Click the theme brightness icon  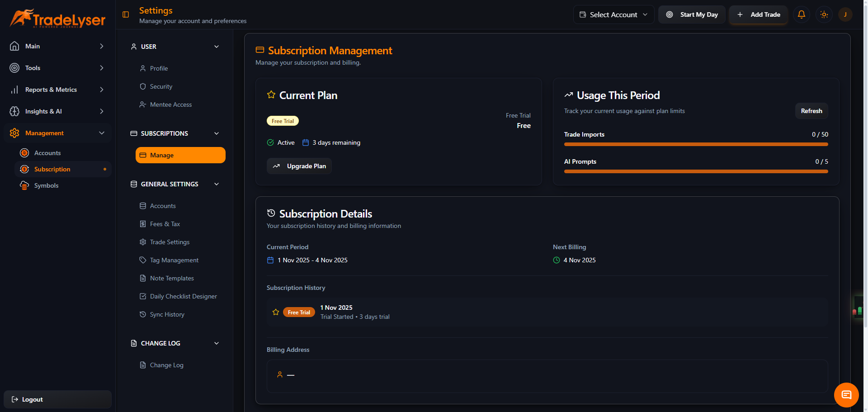pyautogui.click(x=824, y=14)
